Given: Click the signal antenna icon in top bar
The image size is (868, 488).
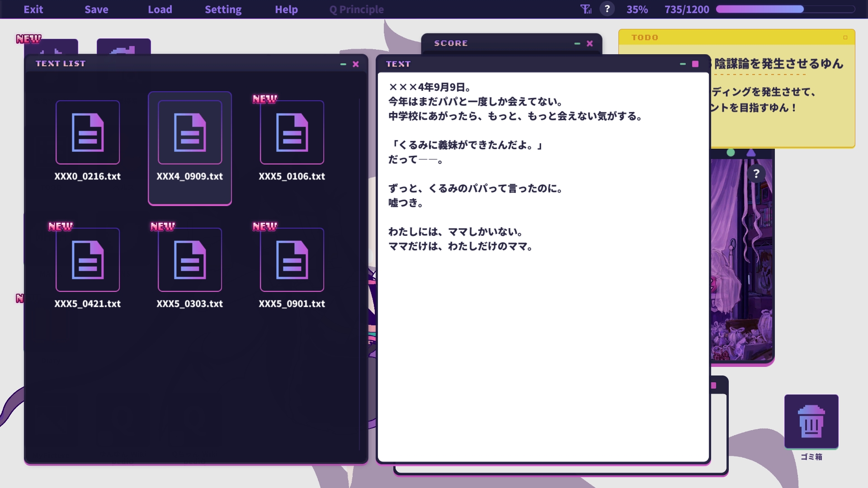Looking at the screenshot, I should 586,9.
